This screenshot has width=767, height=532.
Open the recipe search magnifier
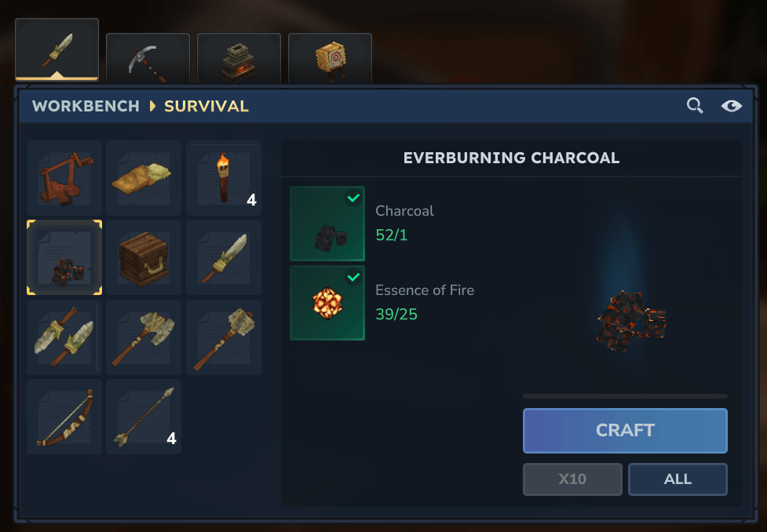pyautogui.click(x=695, y=106)
